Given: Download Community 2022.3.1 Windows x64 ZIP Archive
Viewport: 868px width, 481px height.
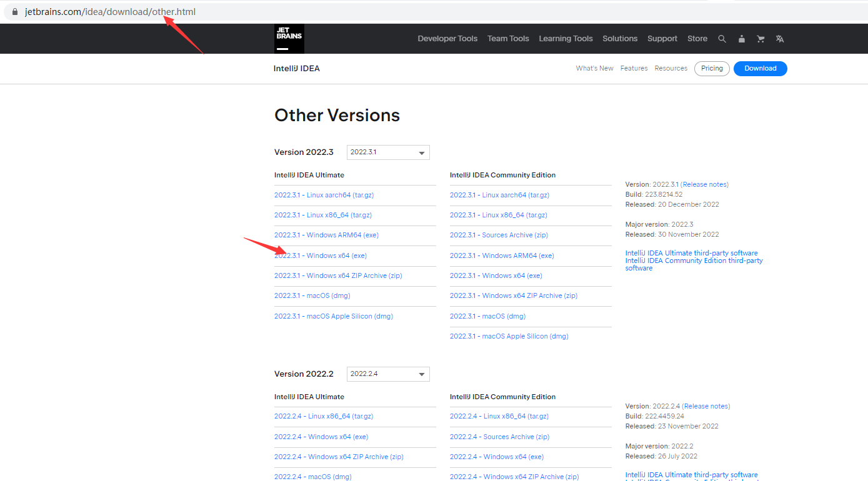Looking at the screenshot, I should pos(514,295).
